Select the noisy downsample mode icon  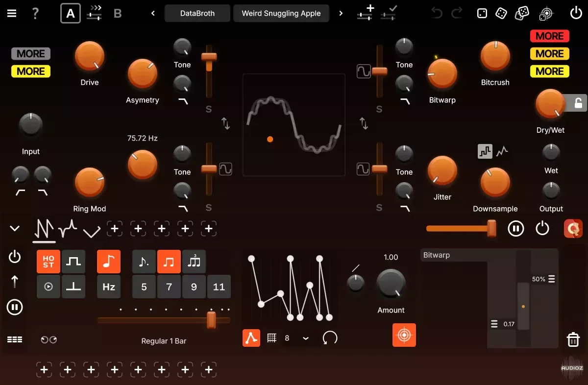point(502,152)
